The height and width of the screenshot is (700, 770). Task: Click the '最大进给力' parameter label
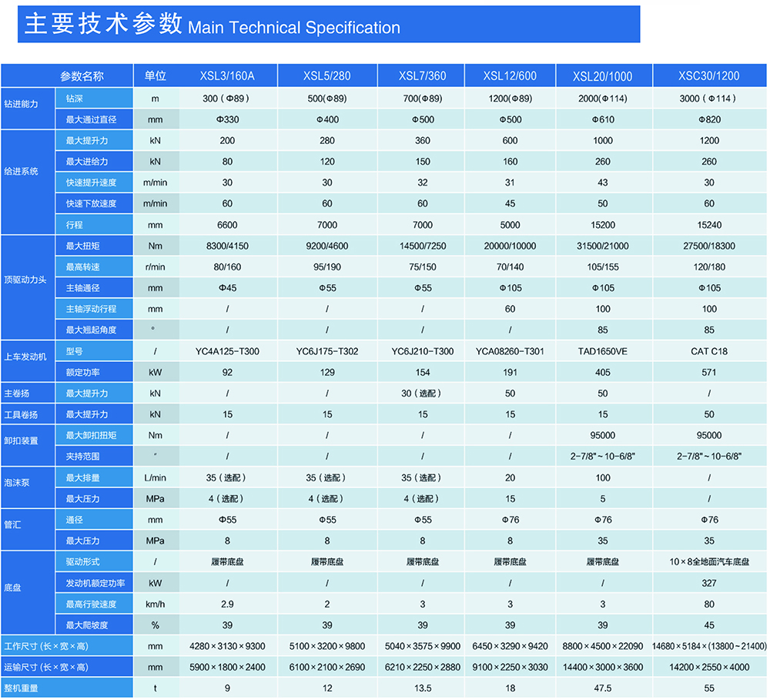click(87, 162)
